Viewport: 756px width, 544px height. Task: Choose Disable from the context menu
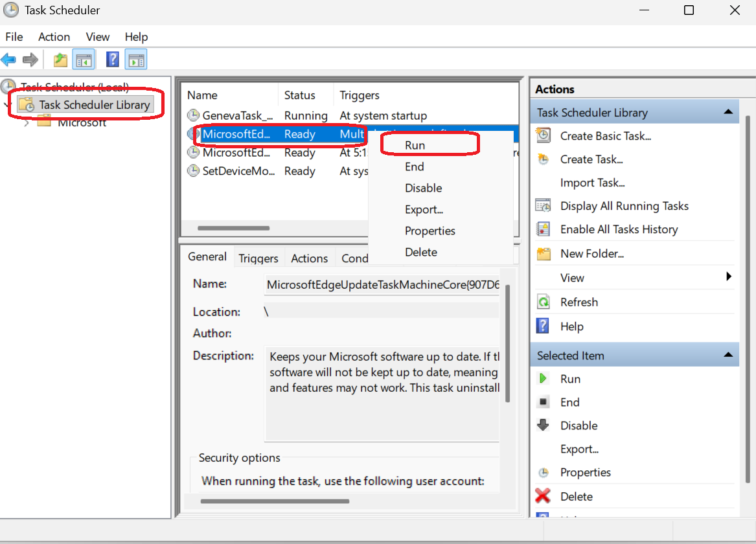click(423, 188)
